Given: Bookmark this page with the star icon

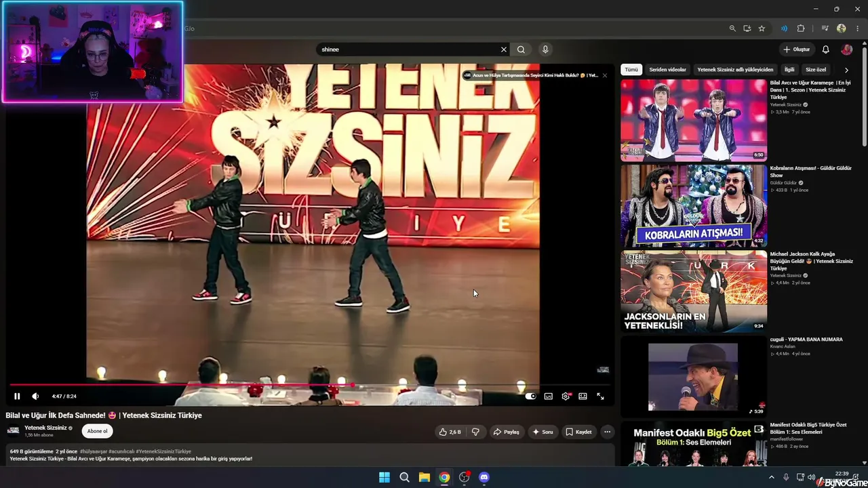Looking at the screenshot, I should point(762,28).
